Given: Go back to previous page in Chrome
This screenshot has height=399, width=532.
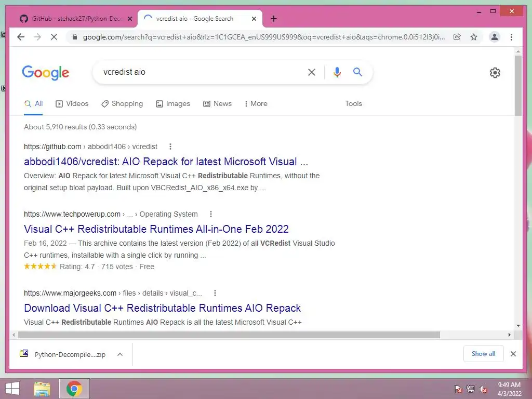Looking at the screenshot, I should [x=21, y=37].
